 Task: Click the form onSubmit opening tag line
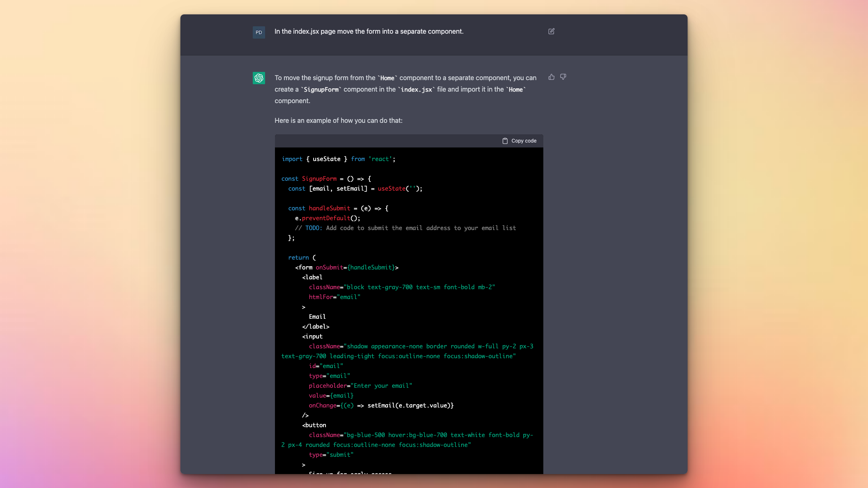346,267
